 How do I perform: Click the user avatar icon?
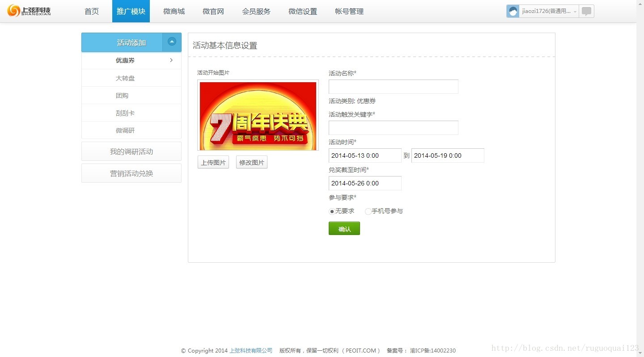point(513,12)
